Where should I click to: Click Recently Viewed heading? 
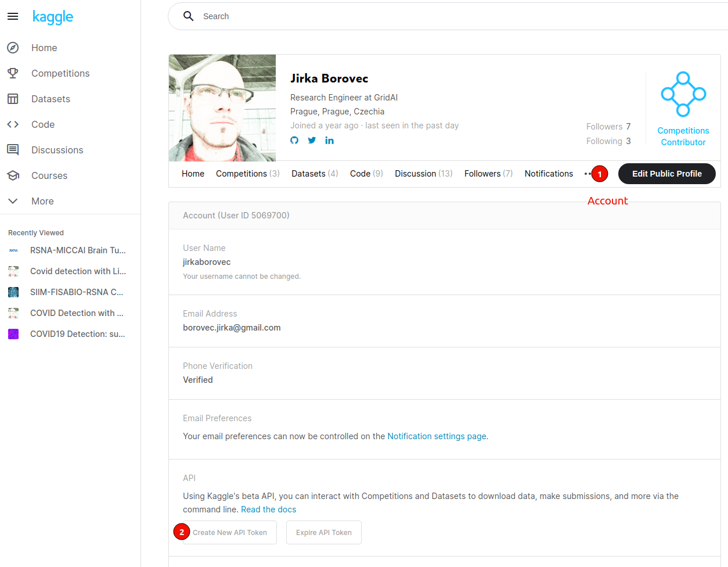(x=36, y=233)
